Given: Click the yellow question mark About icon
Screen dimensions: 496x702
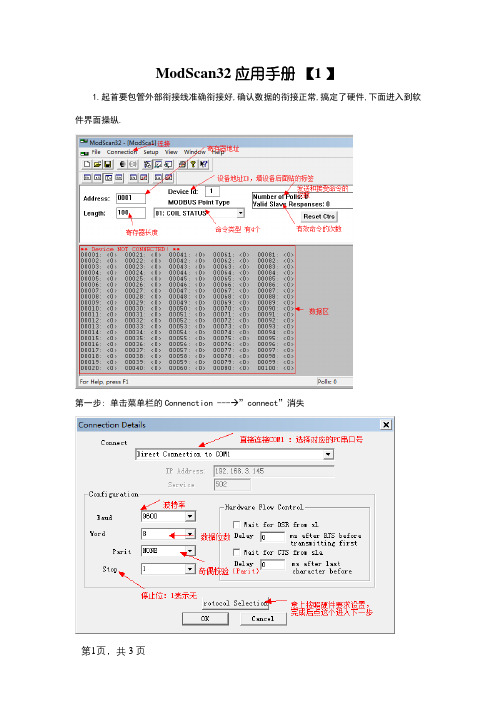Looking at the screenshot, I should [193, 164].
